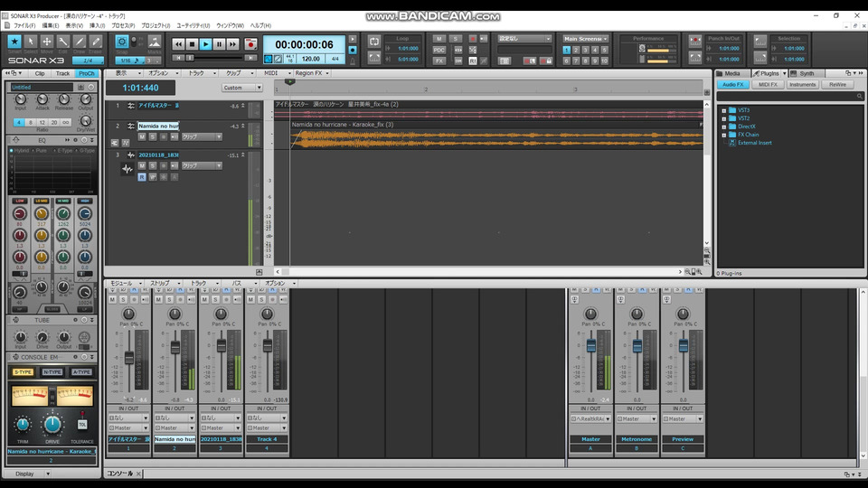
Task: Open the Main Screenset dropdown
Action: (585, 39)
